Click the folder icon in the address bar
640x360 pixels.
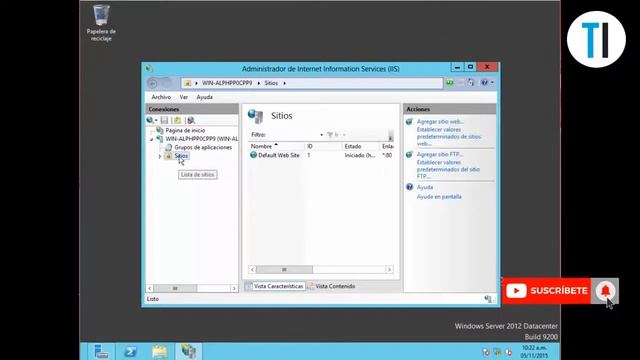click(x=187, y=83)
